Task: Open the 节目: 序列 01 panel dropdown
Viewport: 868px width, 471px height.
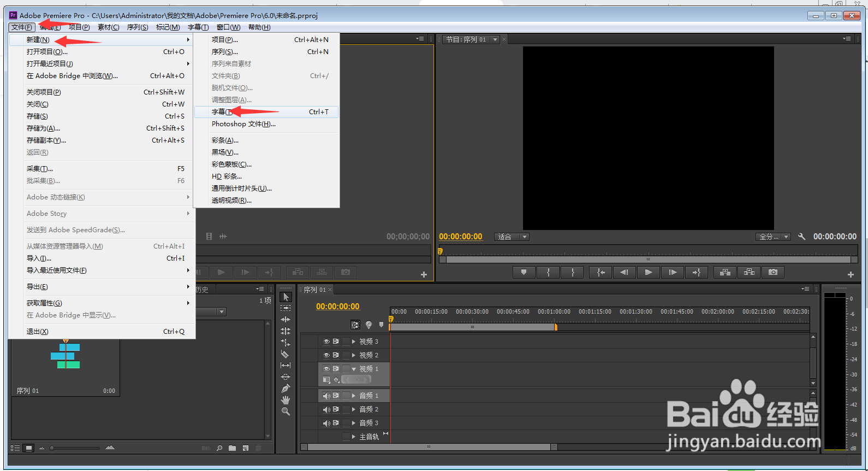Action: pos(495,39)
